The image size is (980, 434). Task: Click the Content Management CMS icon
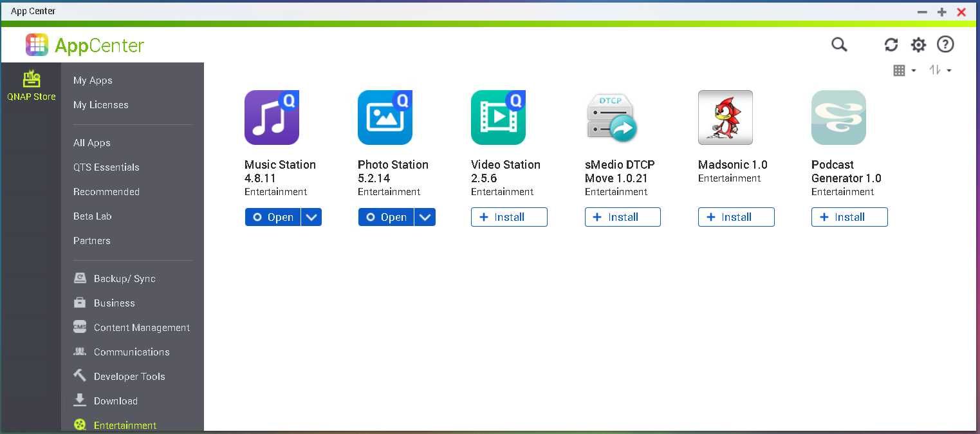point(80,327)
